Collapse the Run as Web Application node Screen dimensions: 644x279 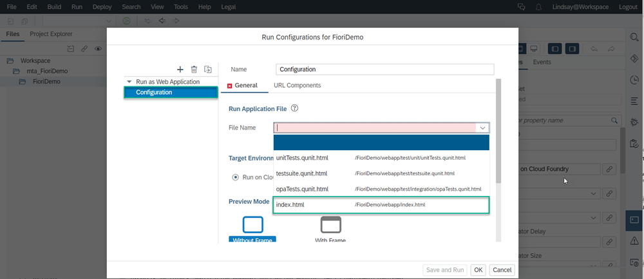click(129, 82)
